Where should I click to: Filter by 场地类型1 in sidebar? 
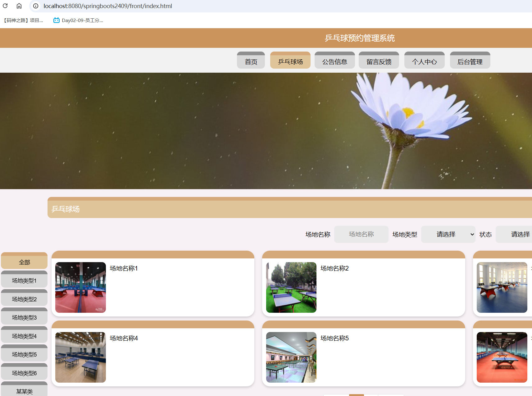coord(24,280)
